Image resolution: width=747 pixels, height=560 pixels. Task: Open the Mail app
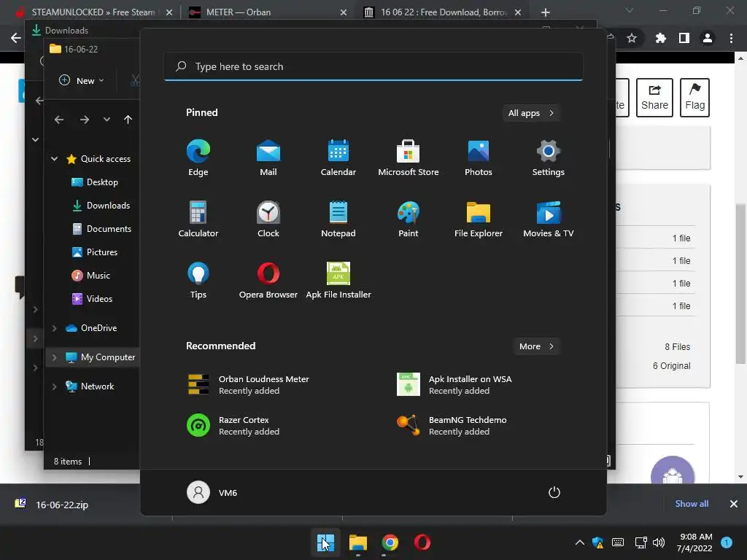point(268,158)
